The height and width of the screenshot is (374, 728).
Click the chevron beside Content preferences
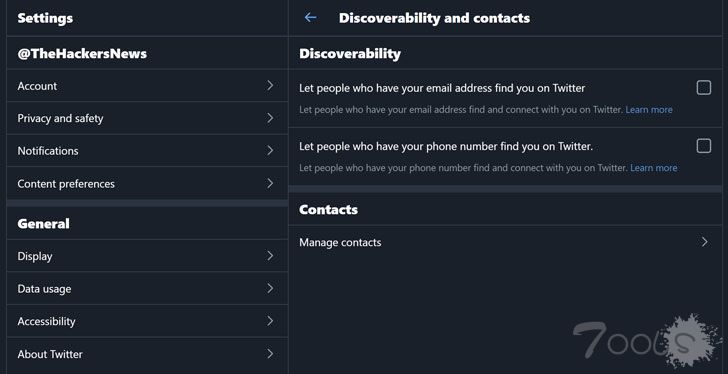tap(270, 184)
